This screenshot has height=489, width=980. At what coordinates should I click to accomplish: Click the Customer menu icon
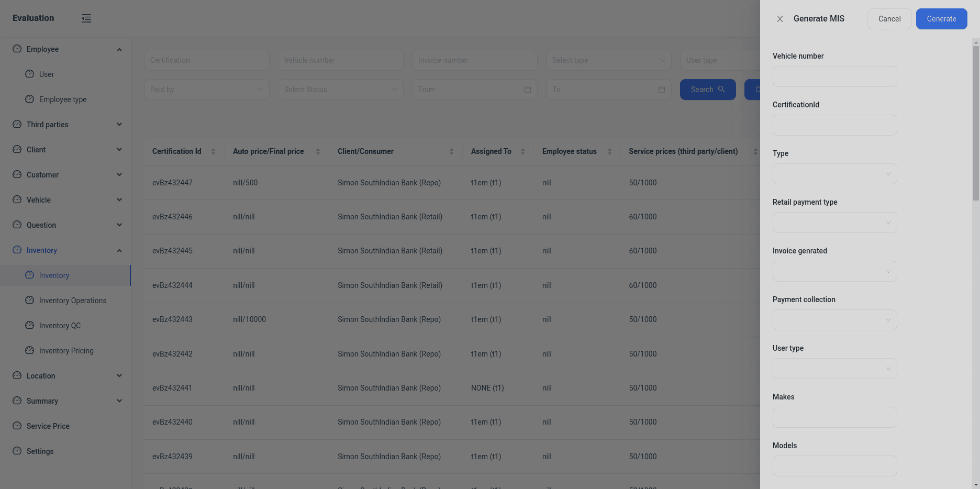(17, 174)
